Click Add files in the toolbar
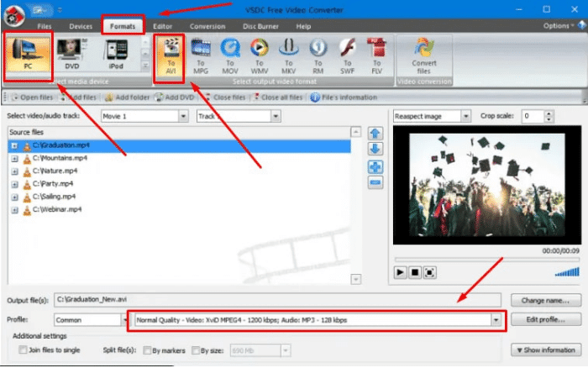The width and height of the screenshot is (588, 368). tap(77, 97)
